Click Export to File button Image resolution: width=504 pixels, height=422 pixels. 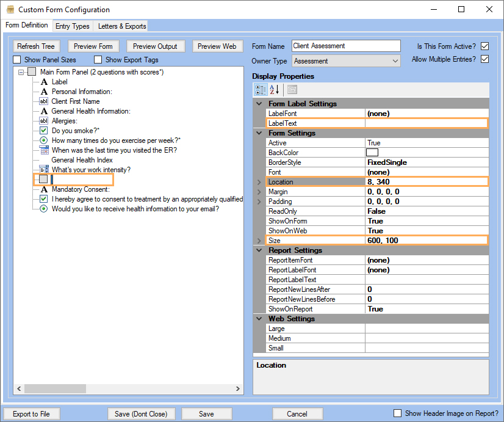(x=32, y=414)
